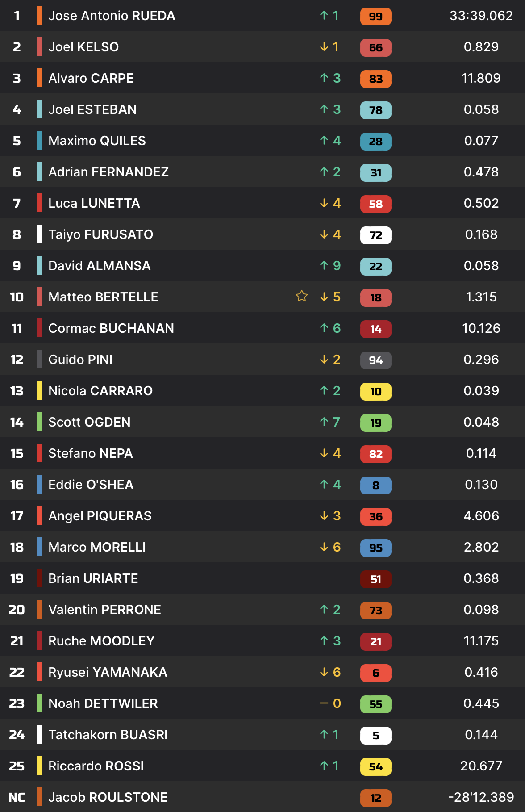Select Guido PINI rider name

pyautogui.click(x=80, y=360)
